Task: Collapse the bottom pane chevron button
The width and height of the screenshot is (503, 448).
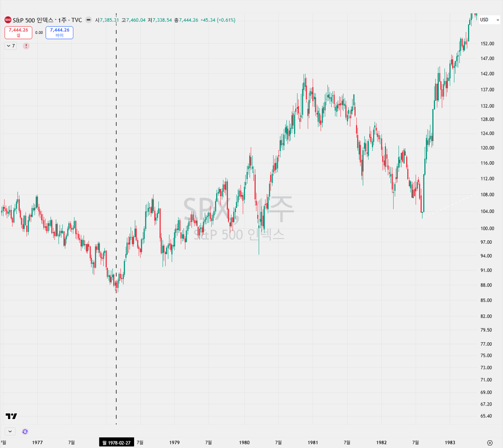Action: point(10,432)
